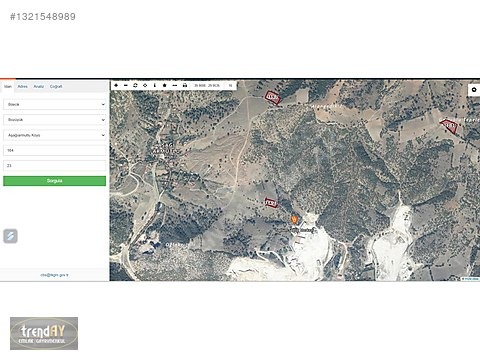Click the Parsel number field showing 23
This screenshot has width=480, height=360.
(x=55, y=165)
